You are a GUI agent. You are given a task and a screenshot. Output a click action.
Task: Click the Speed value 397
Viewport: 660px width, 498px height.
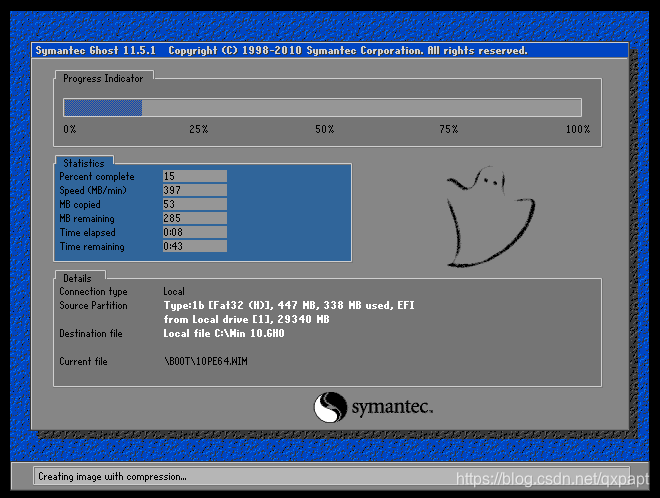click(x=195, y=190)
